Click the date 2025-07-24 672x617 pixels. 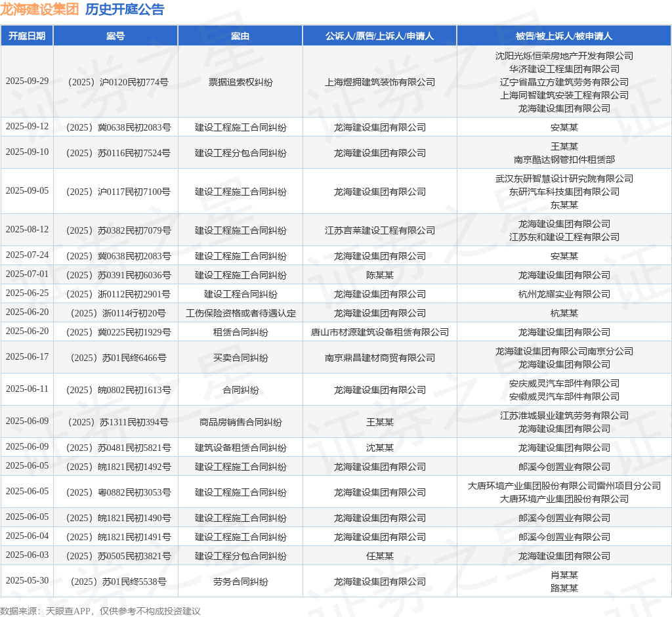click(x=27, y=255)
